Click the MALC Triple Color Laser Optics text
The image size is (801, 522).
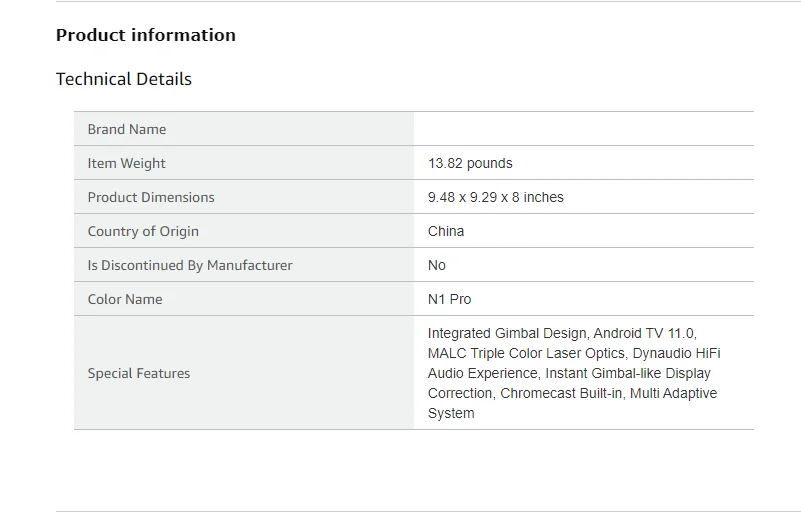(x=526, y=353)
